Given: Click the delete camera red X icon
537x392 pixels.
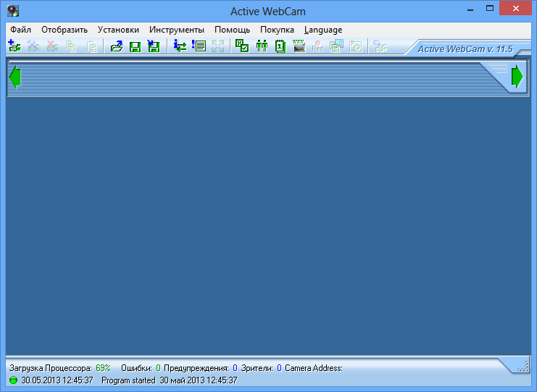Looking at the screenshot, I should coord(52,46).
